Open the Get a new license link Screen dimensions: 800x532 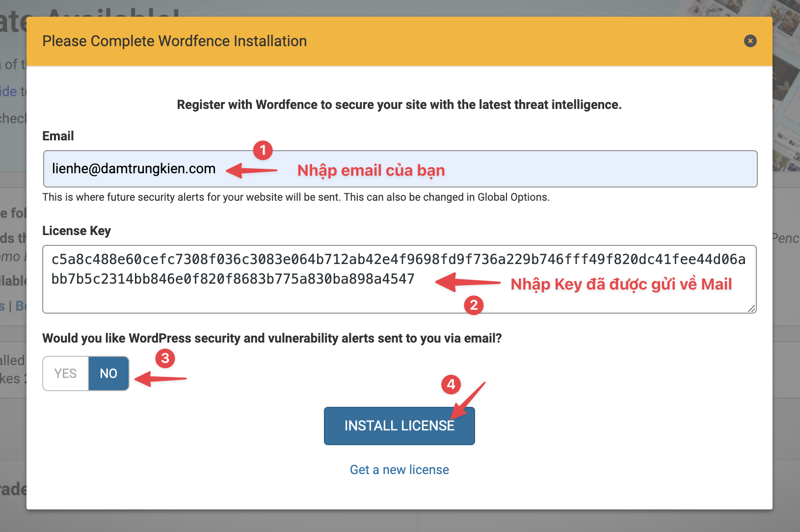(399, 470)
